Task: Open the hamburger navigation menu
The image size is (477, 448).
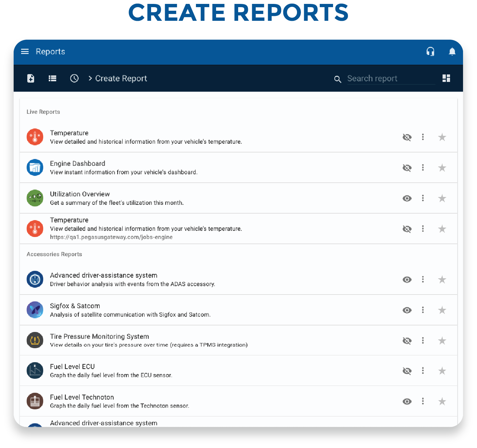Action: (x=25, y=52)
